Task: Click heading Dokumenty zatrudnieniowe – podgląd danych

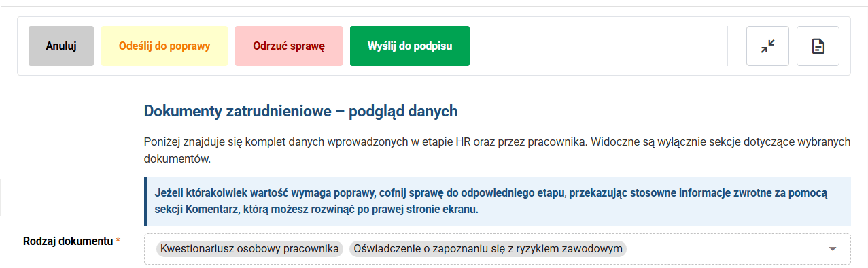Action: coord(301,111)
